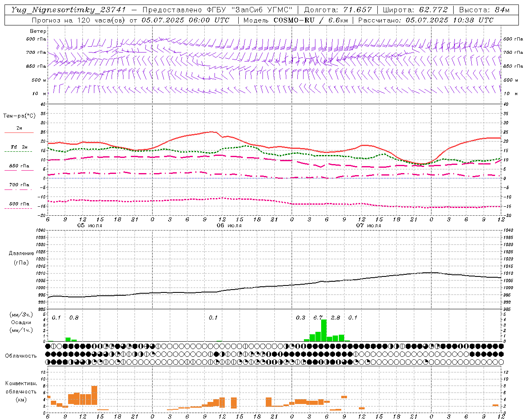Click the 0.8 precipitation total value
The height and width of the screenshot is (420, 525).
(x=74, y=317)
